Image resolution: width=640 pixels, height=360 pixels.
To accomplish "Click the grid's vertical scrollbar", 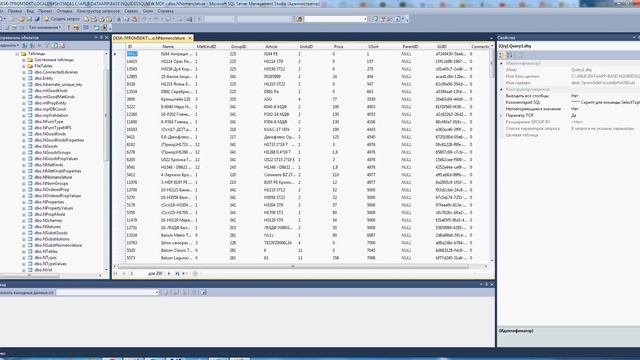I will click(x=491, y=154).
